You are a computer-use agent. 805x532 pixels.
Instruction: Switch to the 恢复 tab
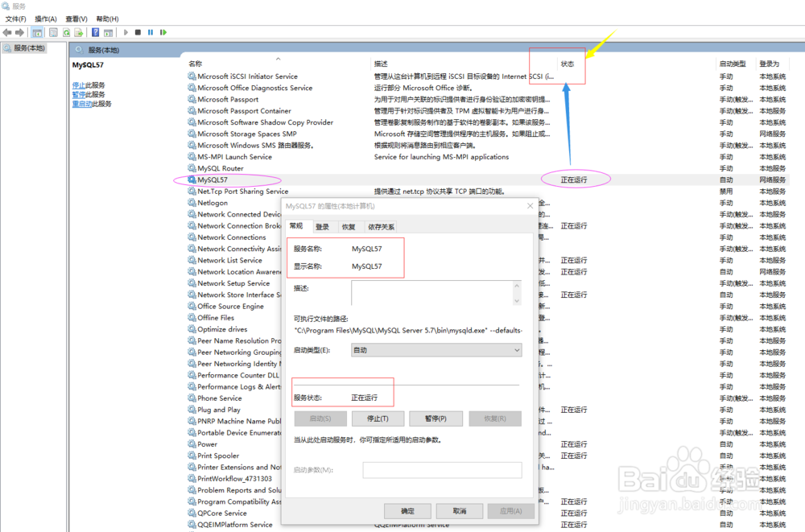(349, 227)
